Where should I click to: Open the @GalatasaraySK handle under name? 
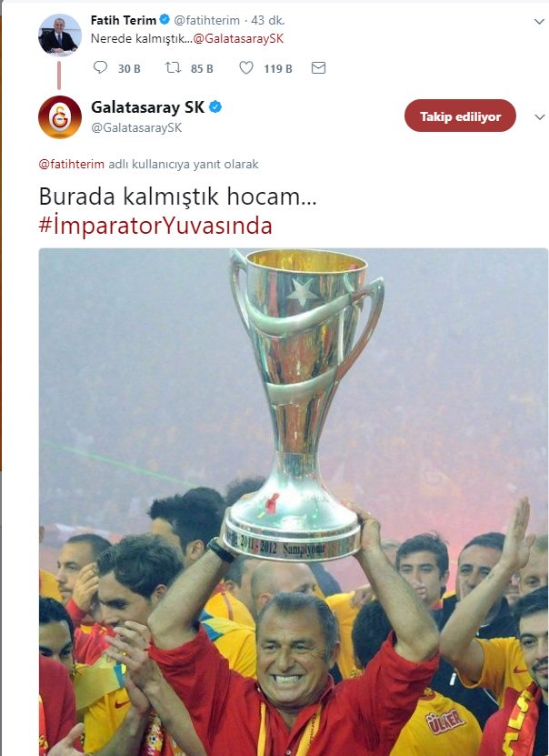coord(136,127)
